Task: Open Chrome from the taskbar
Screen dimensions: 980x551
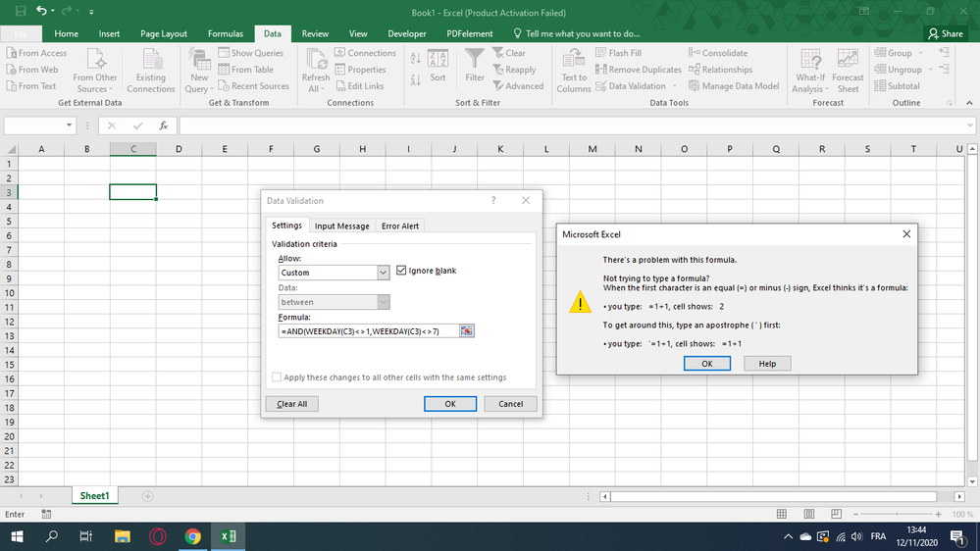Action: pos(192,536)
